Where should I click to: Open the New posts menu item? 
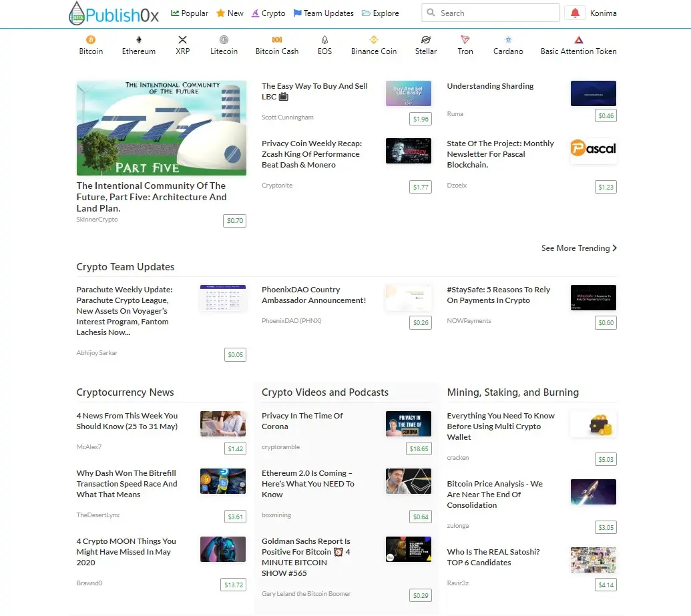point(230,13)
